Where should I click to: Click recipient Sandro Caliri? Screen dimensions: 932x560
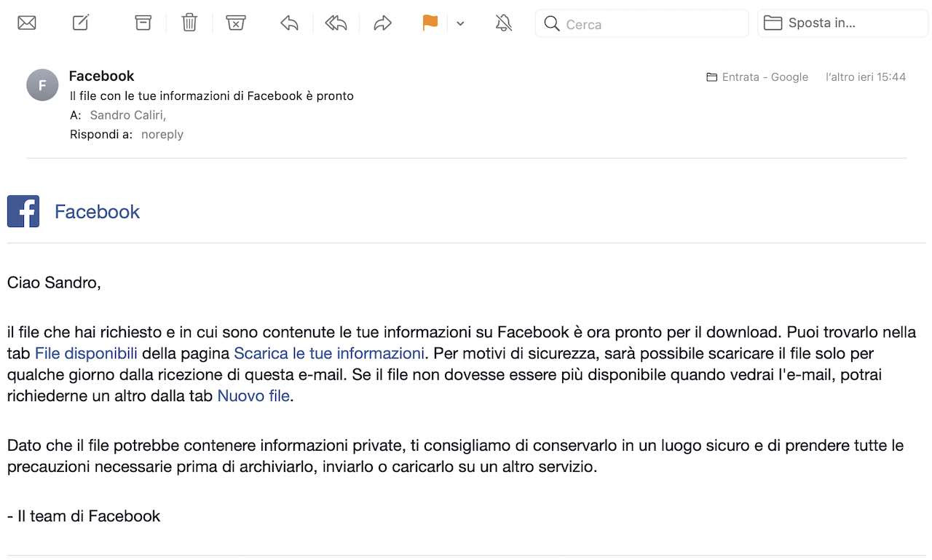click(127, 115)
